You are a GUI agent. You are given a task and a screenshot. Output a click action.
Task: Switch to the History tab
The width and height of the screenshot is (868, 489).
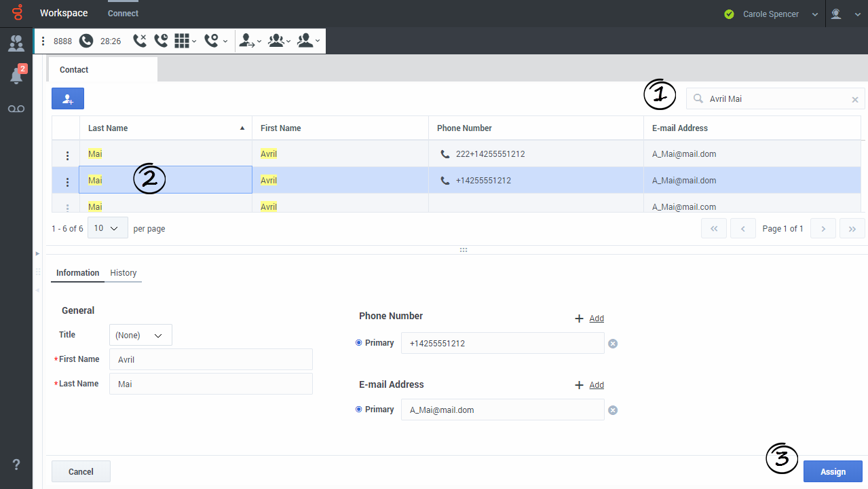click(124, 273)
